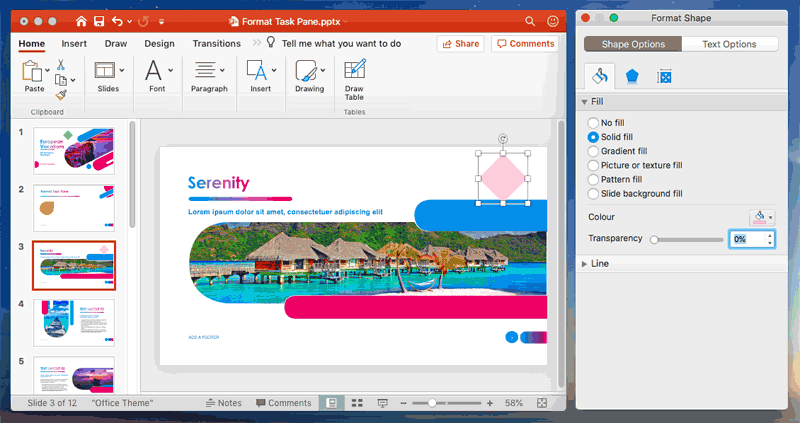Switch to Slide Sorter view icon
The width and height of the screenshot is (800, 423).
357,403
